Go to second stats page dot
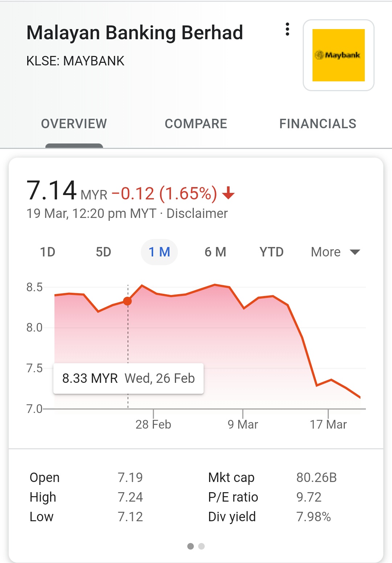 (x=201, y=546)
